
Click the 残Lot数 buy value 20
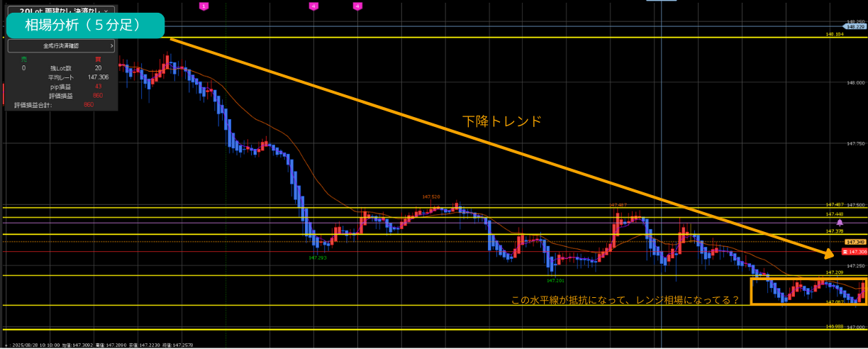(x=98, y=68)
